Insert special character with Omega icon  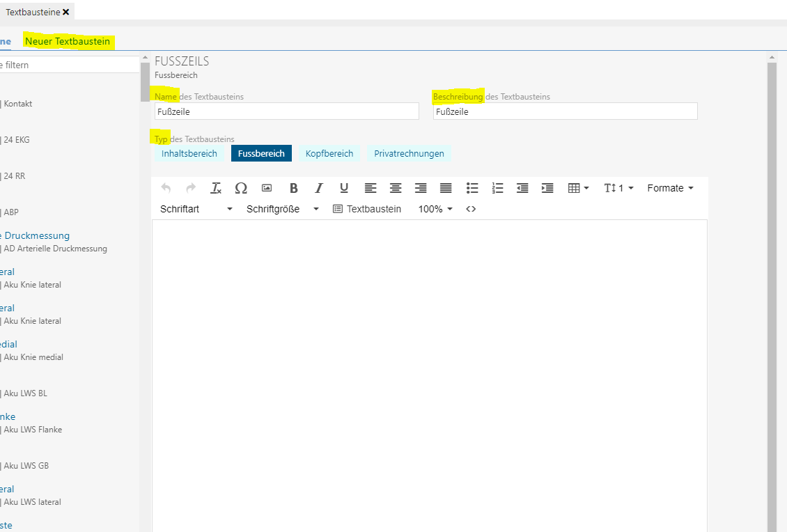click(x=241, y=188)
